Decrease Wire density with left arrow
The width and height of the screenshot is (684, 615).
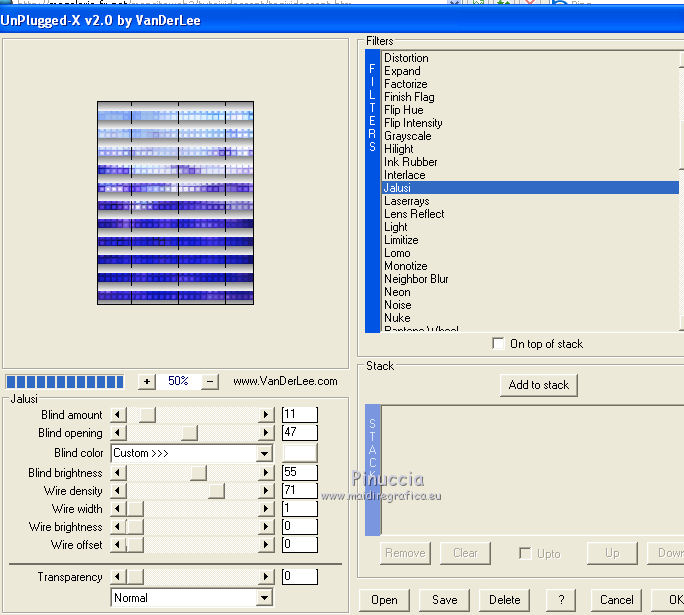pyautogui.click(x=118, y=491)
